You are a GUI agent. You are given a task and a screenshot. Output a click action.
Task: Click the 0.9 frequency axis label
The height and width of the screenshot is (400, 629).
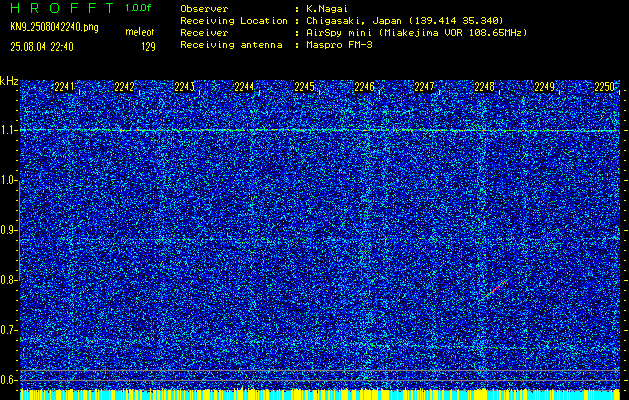pyautogui.click(x=7, y=230)
